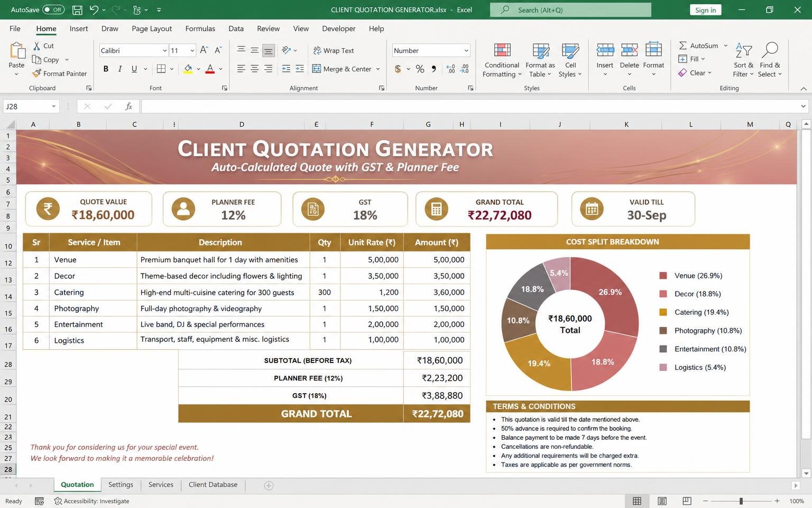Image resolution: width=812 pixels, height=508 pixels.
Task: Open the Page Layout tab
Action: tap(152, 29)
